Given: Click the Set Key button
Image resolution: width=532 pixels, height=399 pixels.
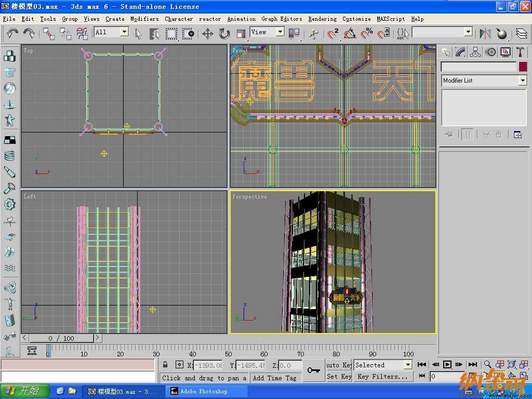Looking at the screenshot, I should (339, 376).
